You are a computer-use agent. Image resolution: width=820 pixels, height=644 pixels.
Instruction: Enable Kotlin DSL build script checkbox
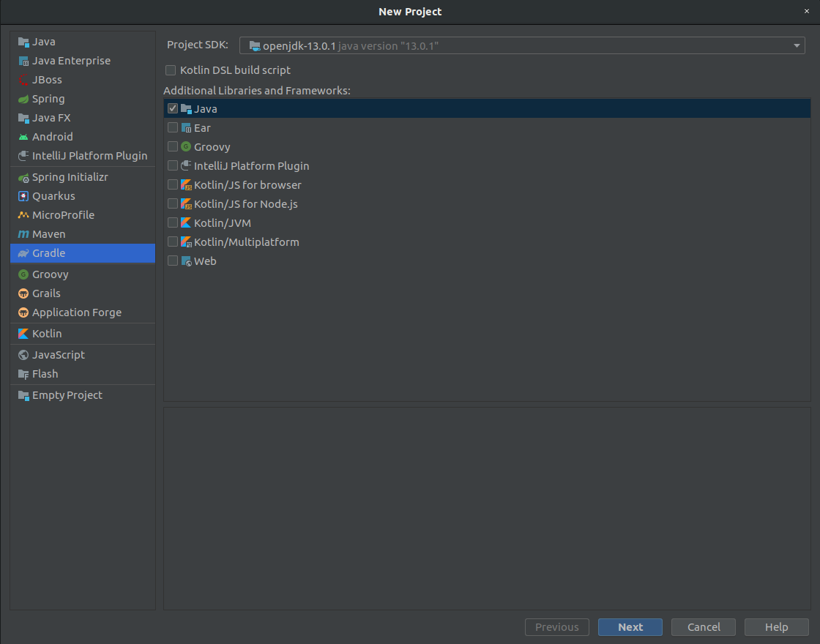coord(171,70)
